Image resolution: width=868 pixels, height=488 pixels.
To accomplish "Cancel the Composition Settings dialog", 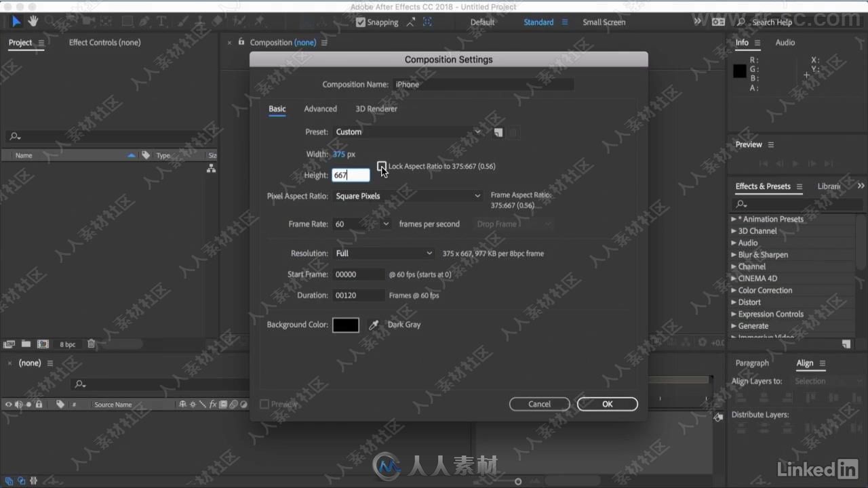I will coord(540,404).
